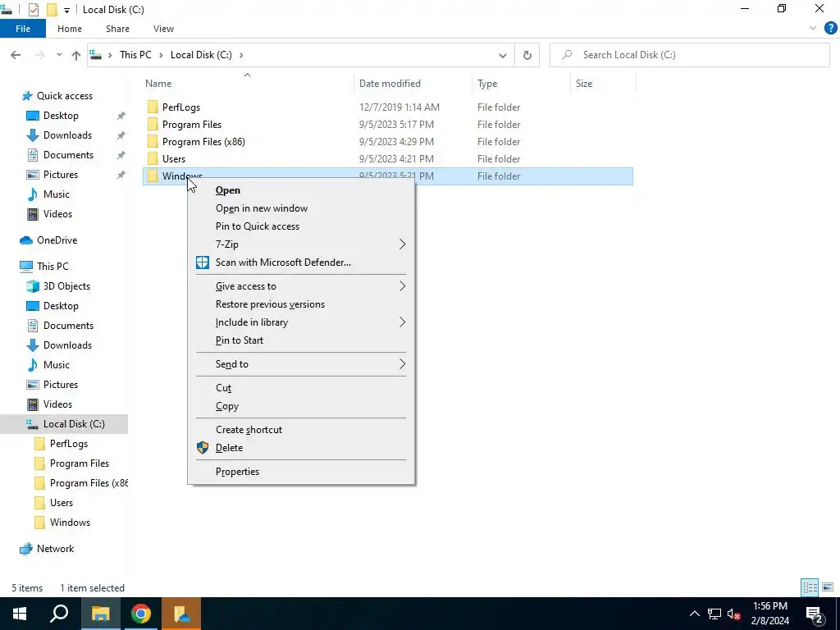Open the Help question mark icon
Screen dimensions: 840x630
pyautogui.click(x=830, y=28)
